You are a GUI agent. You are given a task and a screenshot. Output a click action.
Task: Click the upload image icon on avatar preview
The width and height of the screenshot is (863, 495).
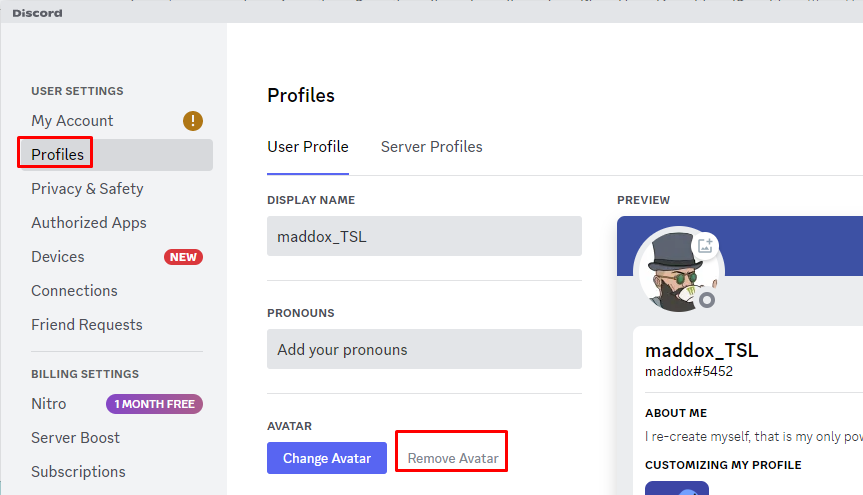pyautogui.click(x=705, y=246)
